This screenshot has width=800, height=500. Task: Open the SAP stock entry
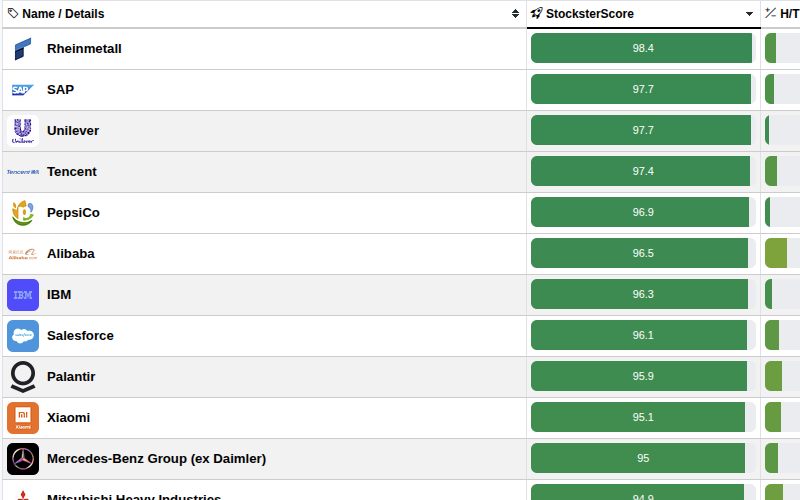[60, 90]
